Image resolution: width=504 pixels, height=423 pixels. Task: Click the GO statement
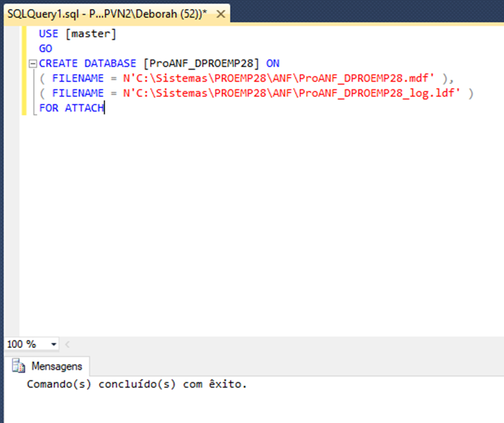[46, 49]
